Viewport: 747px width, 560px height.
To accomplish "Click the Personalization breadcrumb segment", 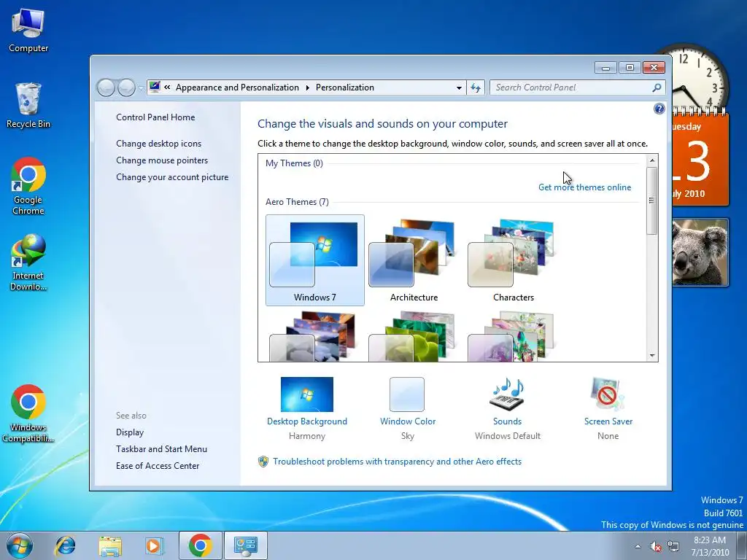I will [x=345, y=87].
